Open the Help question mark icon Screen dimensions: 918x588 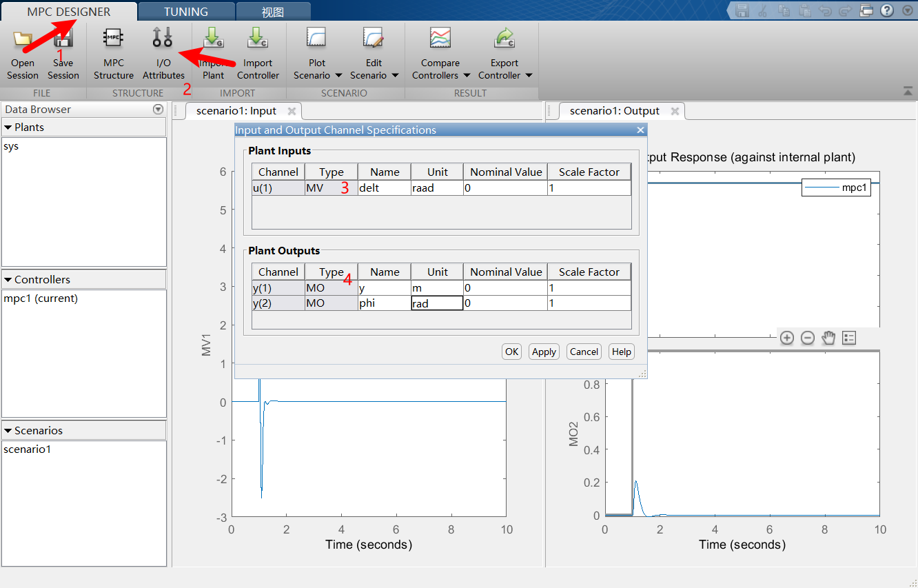[x=888, y=10]
